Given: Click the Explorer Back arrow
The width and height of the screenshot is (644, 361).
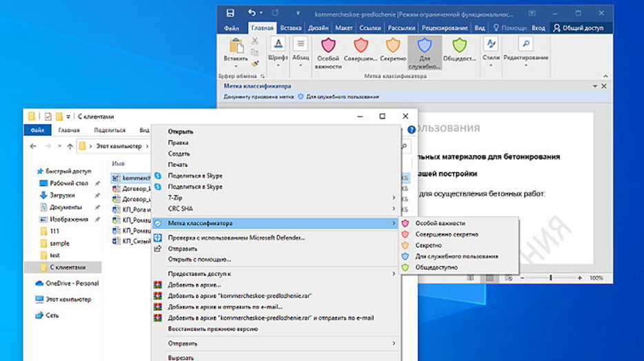Looking at the screenshot, I should [x=33, y=146].
